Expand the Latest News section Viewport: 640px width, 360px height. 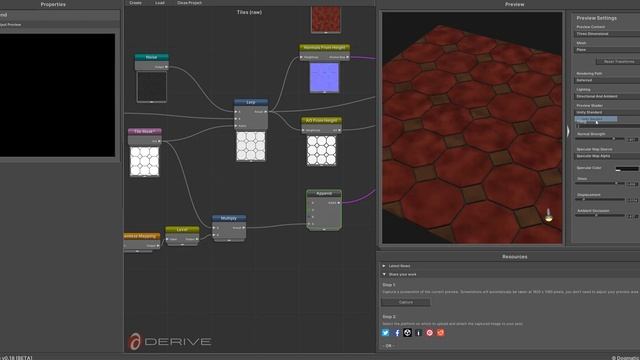tap(384, 266)
